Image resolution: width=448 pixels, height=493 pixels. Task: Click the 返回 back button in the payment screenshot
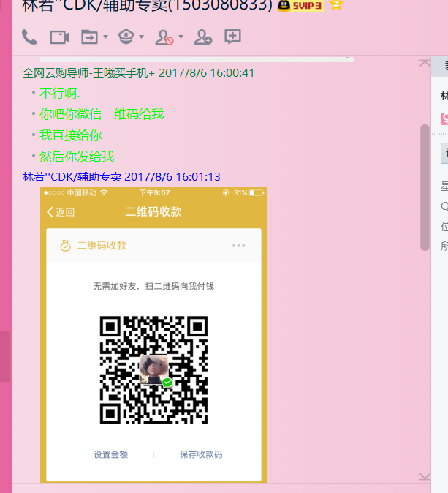click(61, 212)
